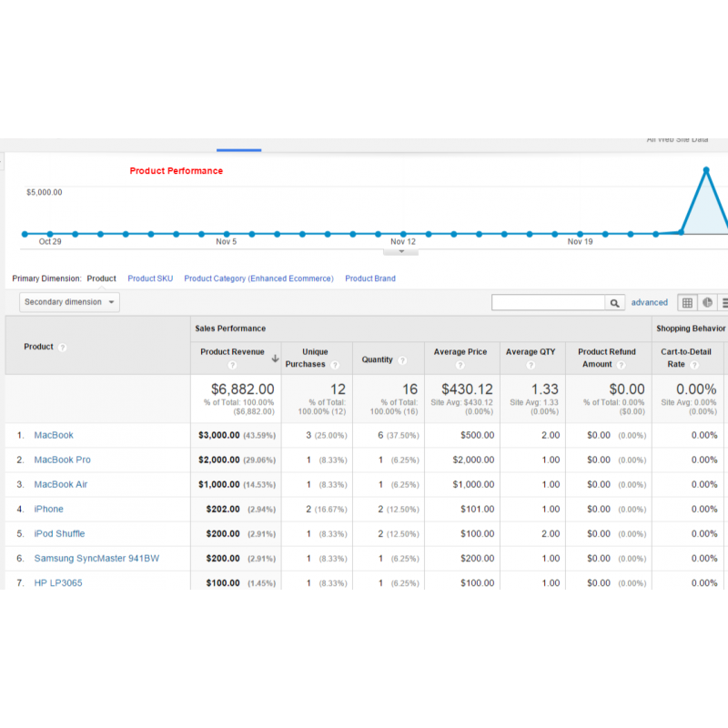Image resolution: width=728 pixels, height=728 pixels.
Task: Click the search magnifier icon
Action: [614, 301]
